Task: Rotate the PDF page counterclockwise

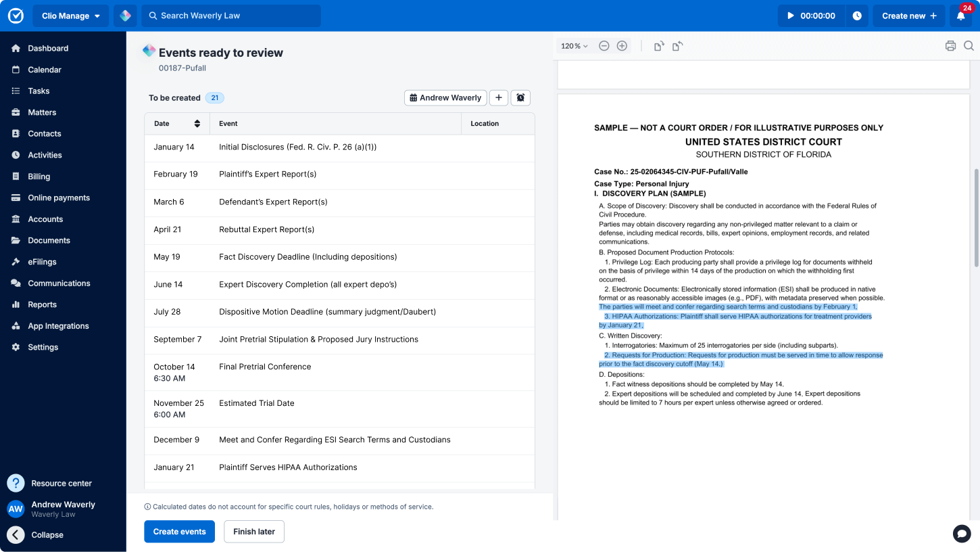Action: (676, 45)
